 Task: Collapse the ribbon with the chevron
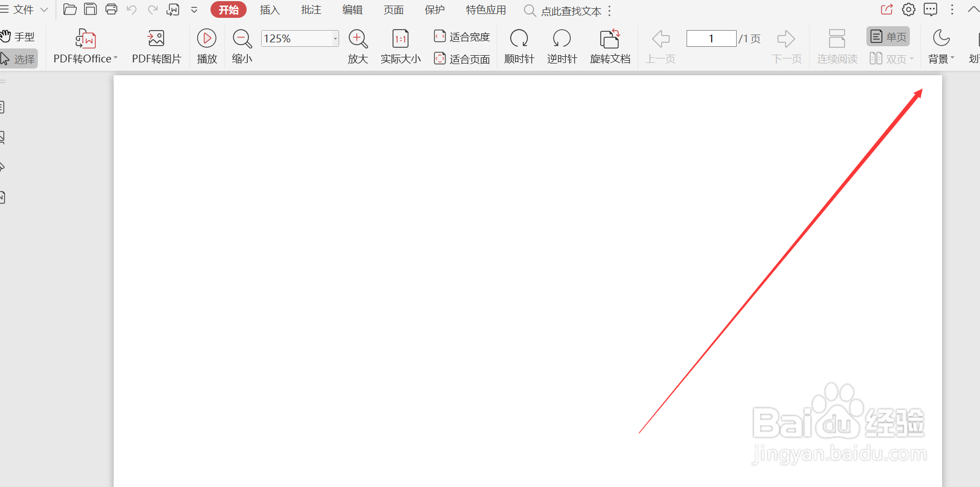pos(973,9)
